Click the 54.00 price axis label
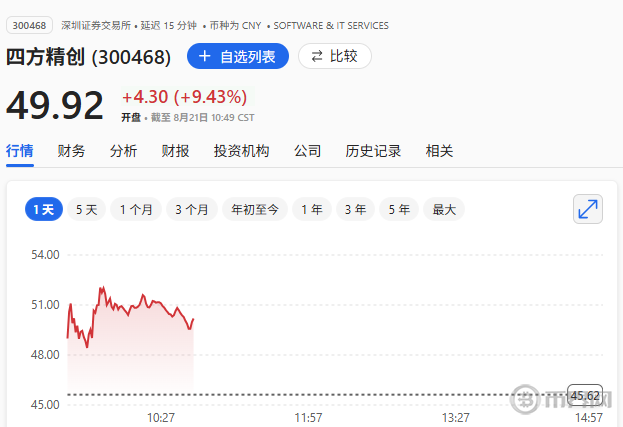 pyautogui.click(x=45, y=255)
